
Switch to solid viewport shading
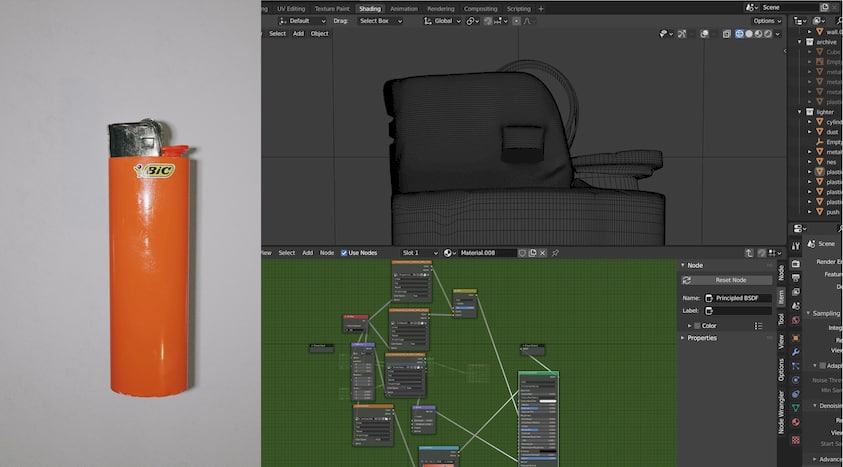pyautogui.click(x=749, y=34)
